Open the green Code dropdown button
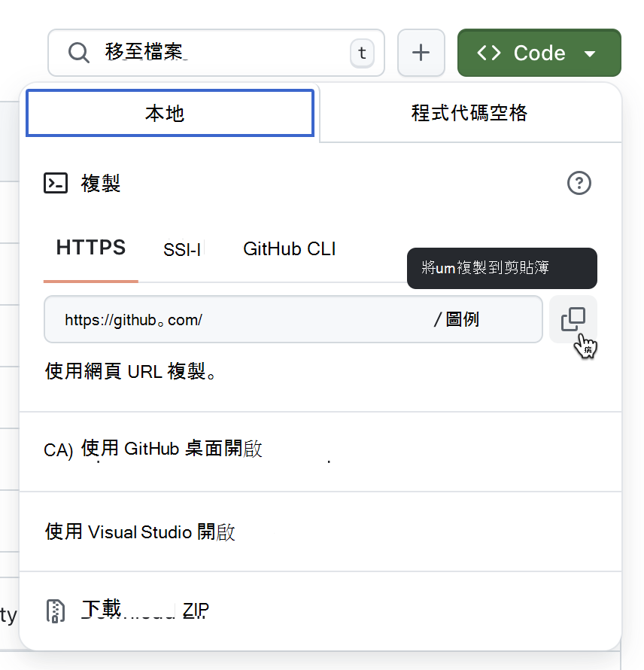 539,53
